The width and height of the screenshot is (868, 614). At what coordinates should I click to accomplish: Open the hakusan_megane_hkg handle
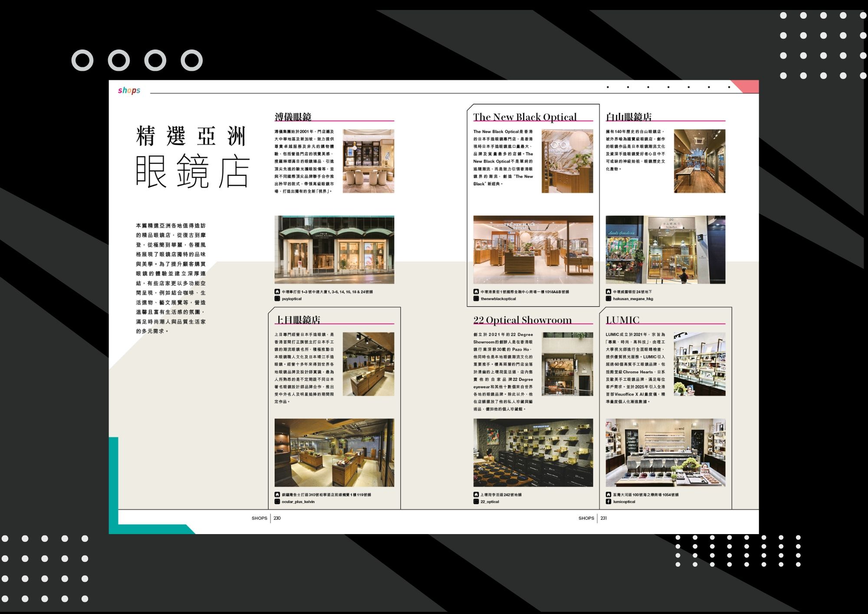click(x=633, y=299)
